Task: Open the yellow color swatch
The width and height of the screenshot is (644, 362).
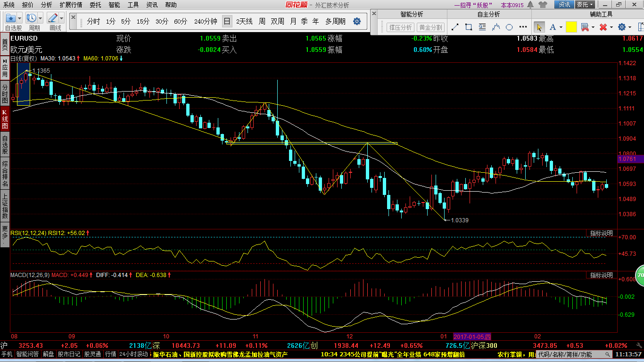Action: click(x=571, y=27)
